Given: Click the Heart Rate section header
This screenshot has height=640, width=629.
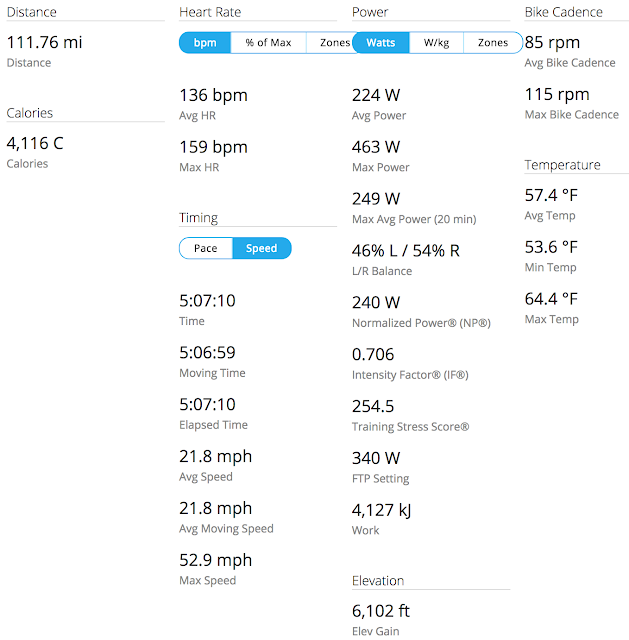Looking at the screenshot, I should click(x=210, y=12).
